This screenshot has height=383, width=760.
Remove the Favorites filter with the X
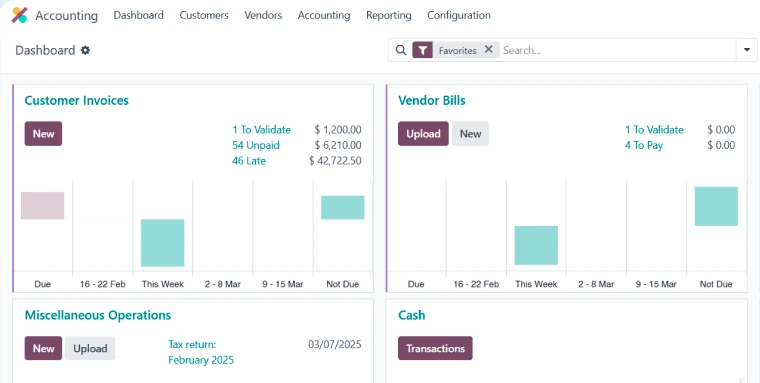tap(489, 49)
